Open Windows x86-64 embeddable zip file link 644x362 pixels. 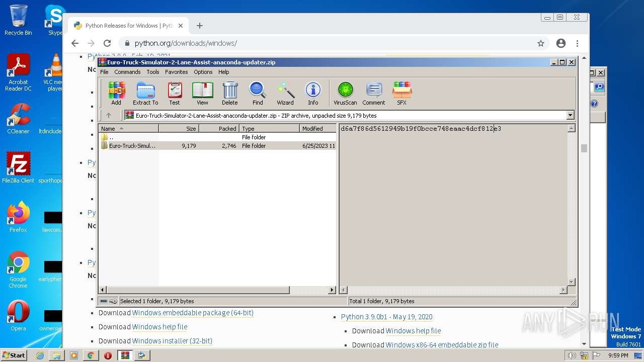442,345
